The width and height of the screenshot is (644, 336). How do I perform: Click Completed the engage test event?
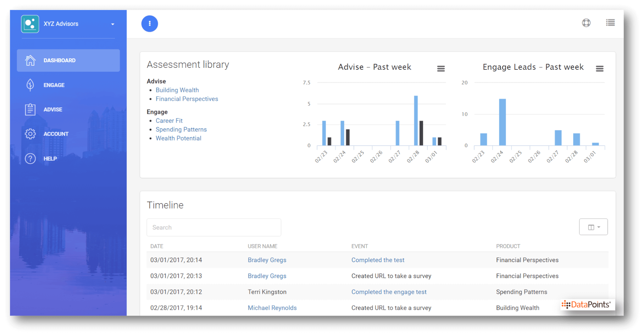tap(389, 292)
